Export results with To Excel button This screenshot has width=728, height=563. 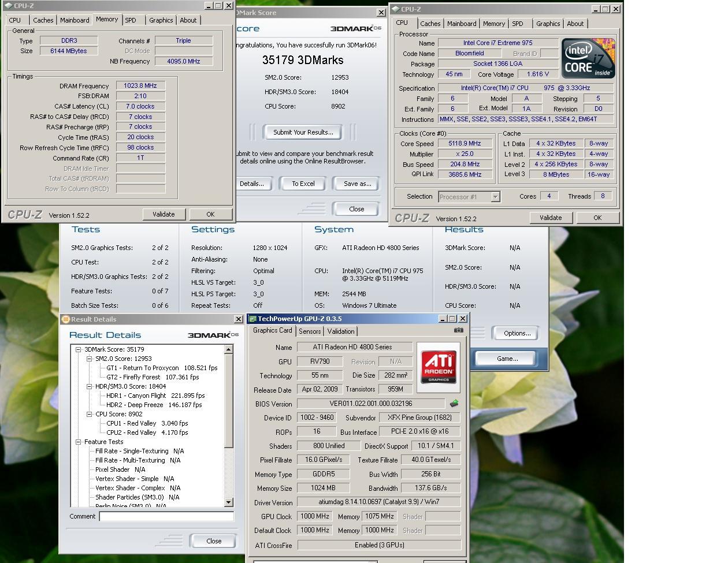click(x=303, y=184)
